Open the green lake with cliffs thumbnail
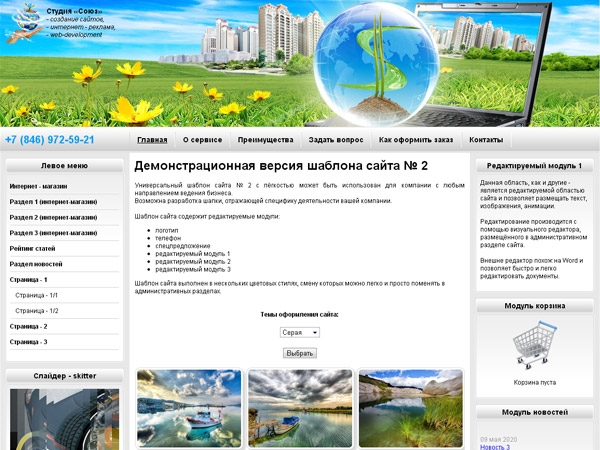The image size is (600, 450). point(411,408)
